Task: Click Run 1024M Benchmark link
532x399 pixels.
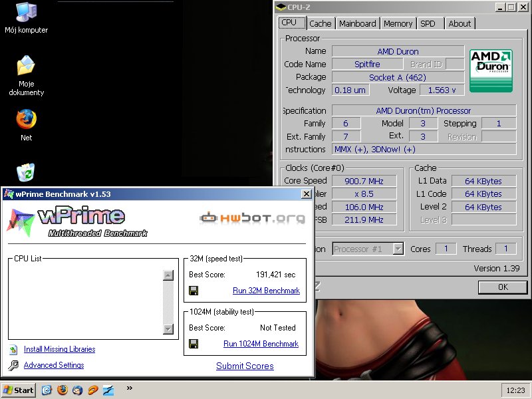Action: tap(261, 344)
